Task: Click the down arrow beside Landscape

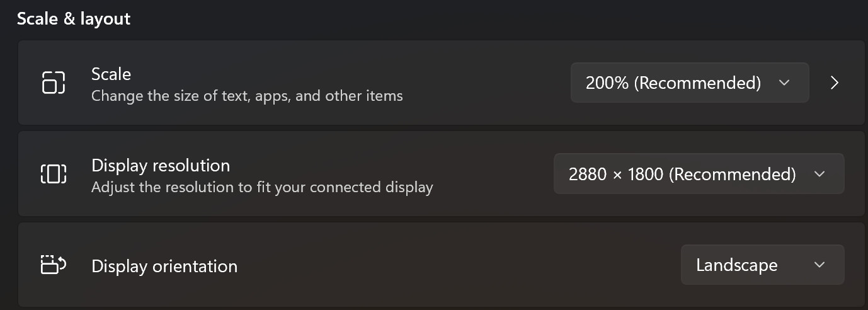Action: (x=819, y=265)
